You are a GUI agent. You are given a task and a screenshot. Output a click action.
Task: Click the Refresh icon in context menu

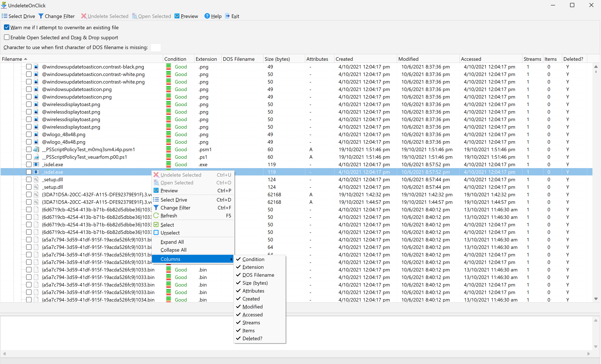coord(156,216)
